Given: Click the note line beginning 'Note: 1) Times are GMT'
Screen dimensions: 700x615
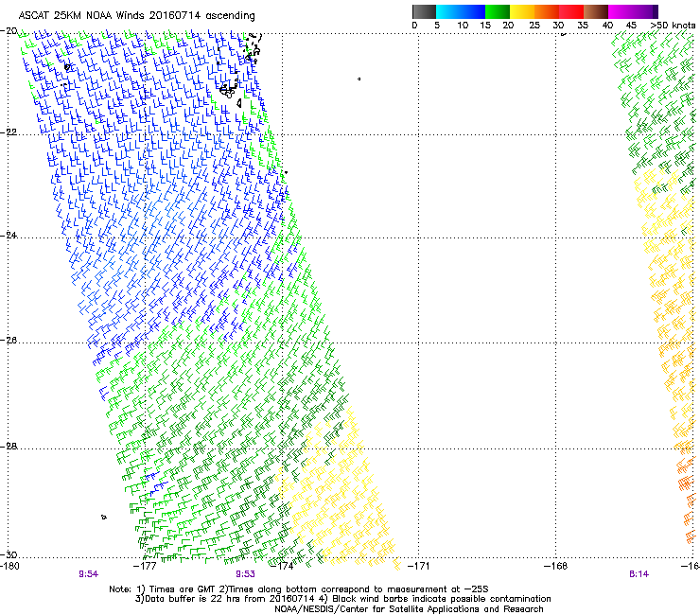Looking at the screenshot, I should pos(299,589).
